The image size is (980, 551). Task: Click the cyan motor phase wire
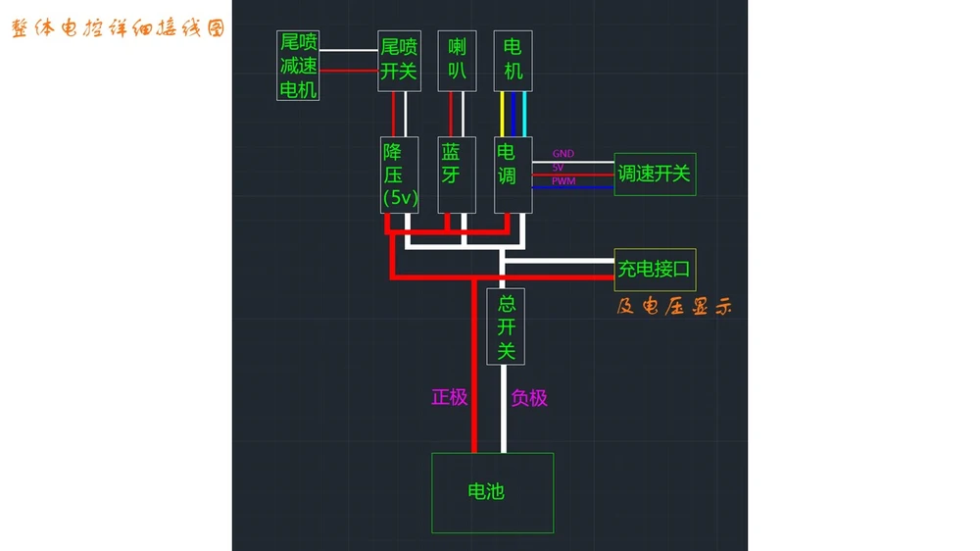(524, 115)
